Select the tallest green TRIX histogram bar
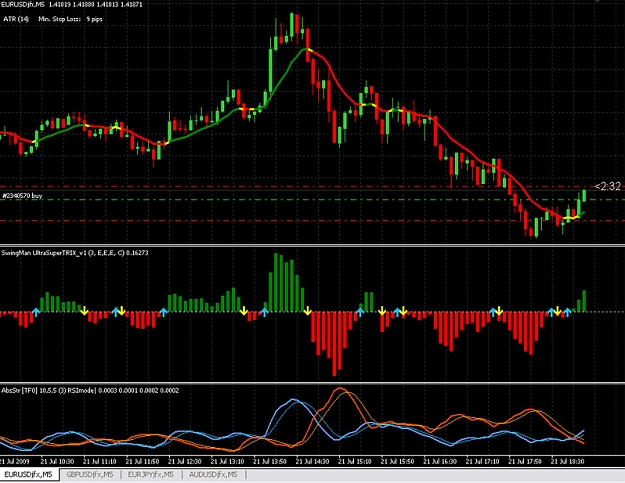This screenshot has width=625, height=483. pos(276,282)
